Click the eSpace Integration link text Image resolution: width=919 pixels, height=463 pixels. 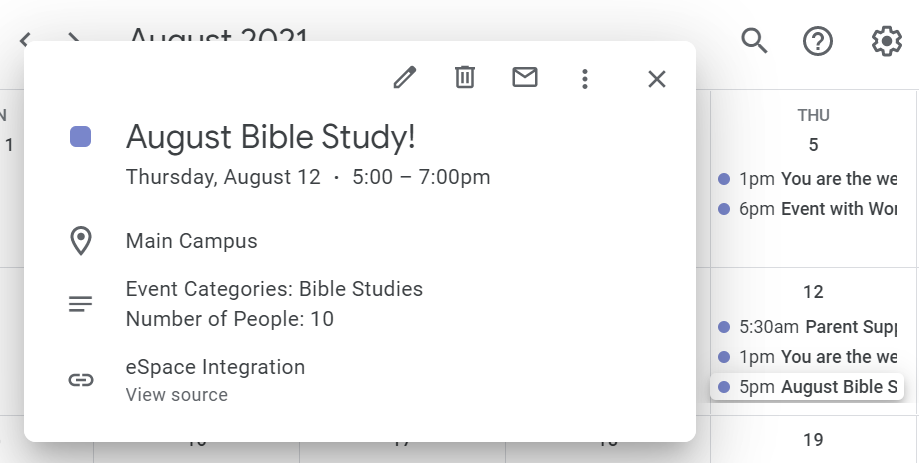[215, 367]
